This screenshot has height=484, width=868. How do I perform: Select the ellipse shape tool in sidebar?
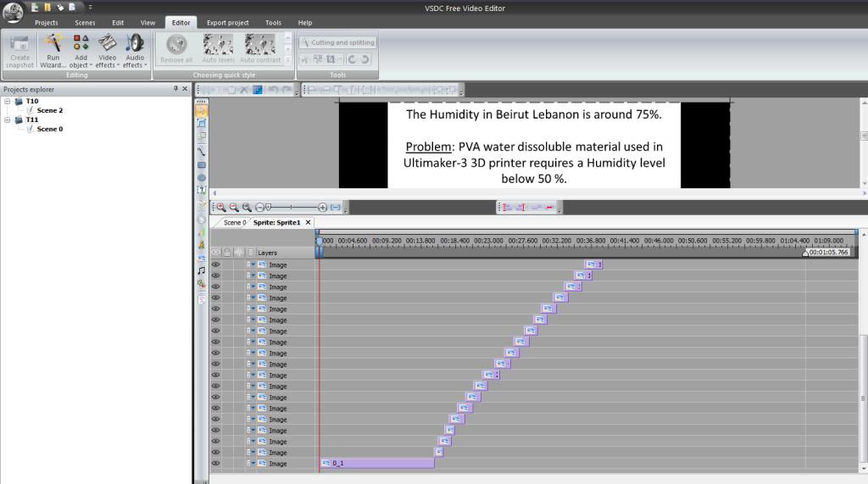point(202,178)
